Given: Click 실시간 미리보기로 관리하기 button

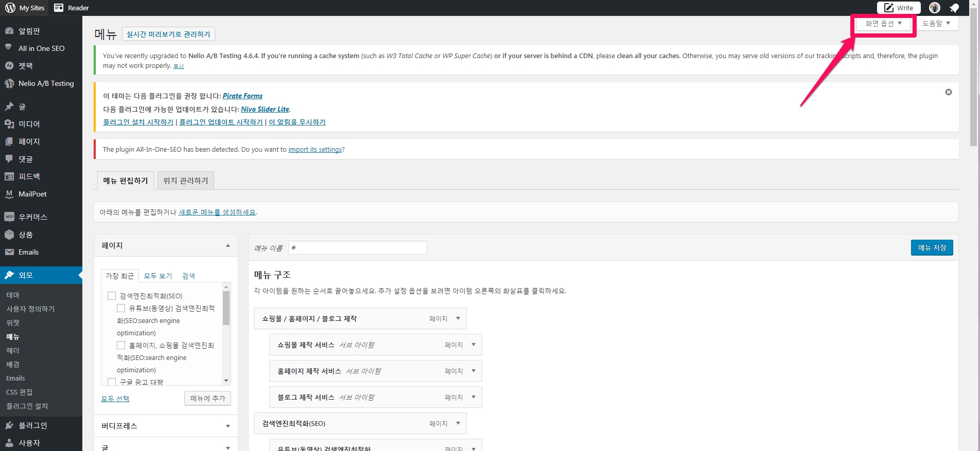Looking at the screenshot, I should [168, 34].
